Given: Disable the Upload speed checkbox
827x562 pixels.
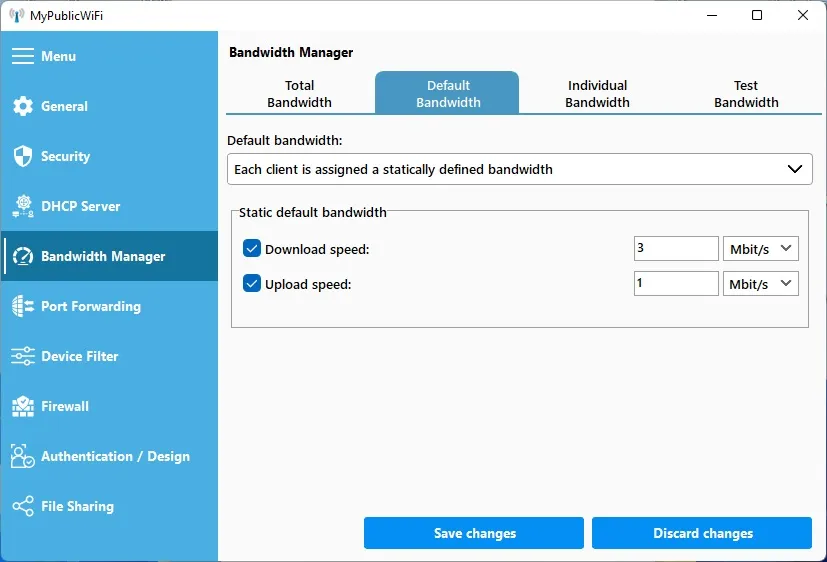Looking at the screenshot, I should click(252, 284).
